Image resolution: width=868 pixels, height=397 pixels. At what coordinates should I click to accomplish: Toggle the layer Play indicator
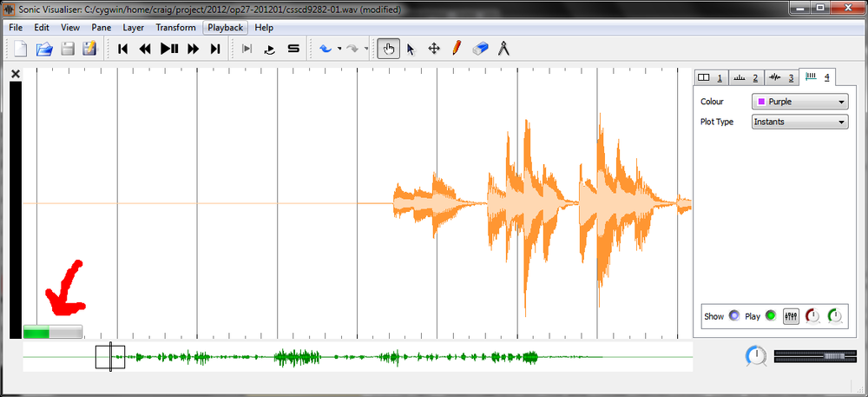(770, 316)
